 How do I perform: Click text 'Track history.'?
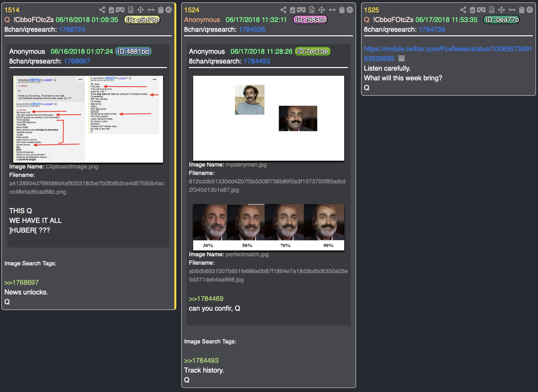[x=204, y=370]
